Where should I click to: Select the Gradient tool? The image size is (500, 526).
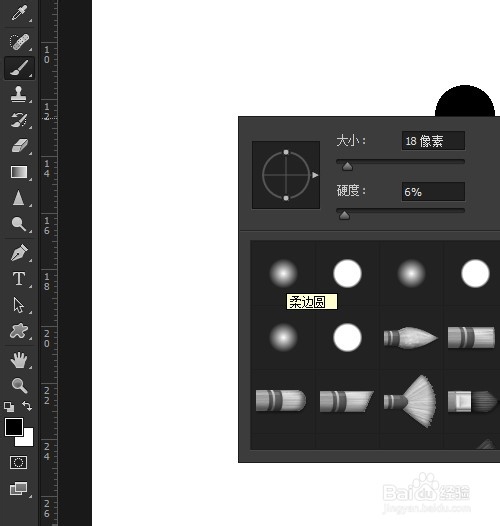(x=19, y=172)
